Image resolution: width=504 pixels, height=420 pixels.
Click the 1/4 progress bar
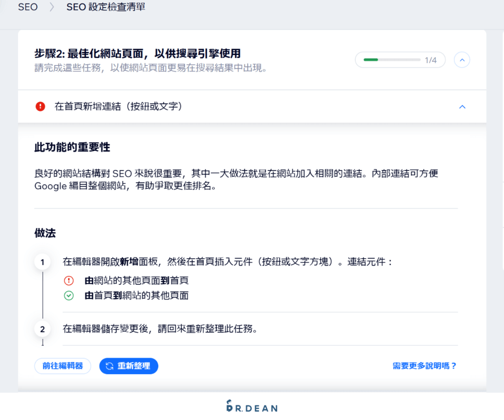click(400, 59)
